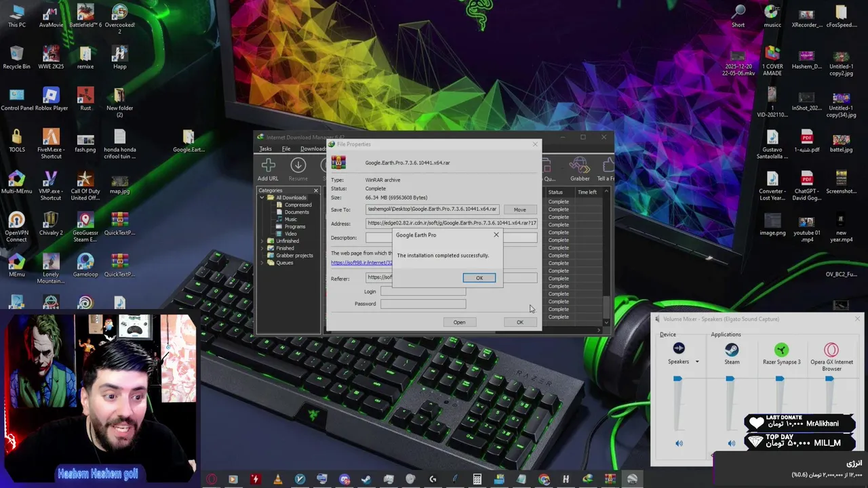The height and width of the screenshot is (488, 868).
Task: Open the File menu in IDM
Action: point(286,149)
